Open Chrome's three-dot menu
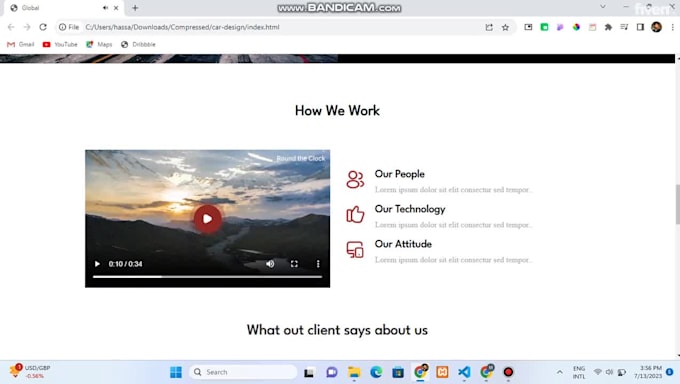Image resolution: width=680 pixels, height=384 pixels. coord(672,27)
